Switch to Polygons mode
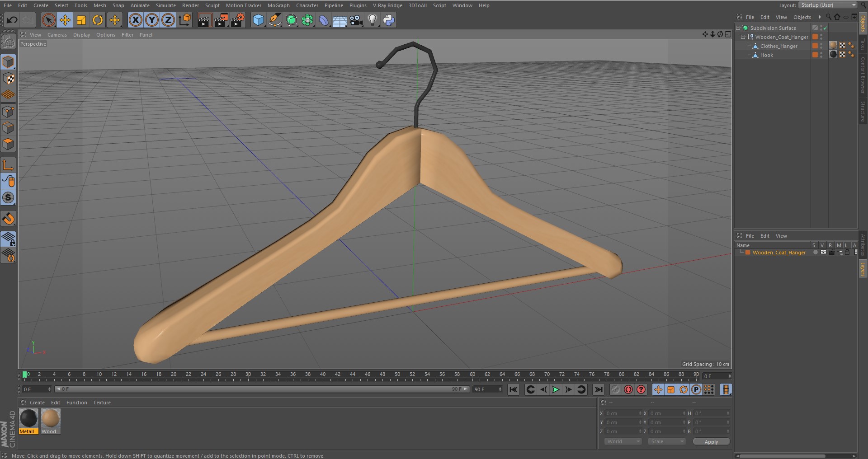 (x=8, y=145)
